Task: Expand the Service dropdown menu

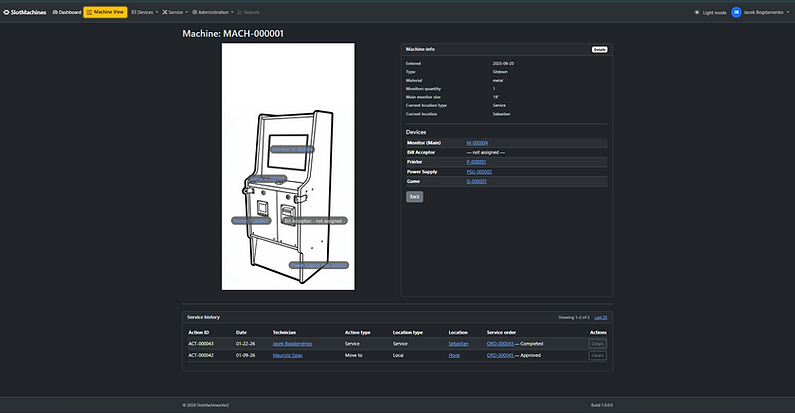Action: (x=175, y=12)
